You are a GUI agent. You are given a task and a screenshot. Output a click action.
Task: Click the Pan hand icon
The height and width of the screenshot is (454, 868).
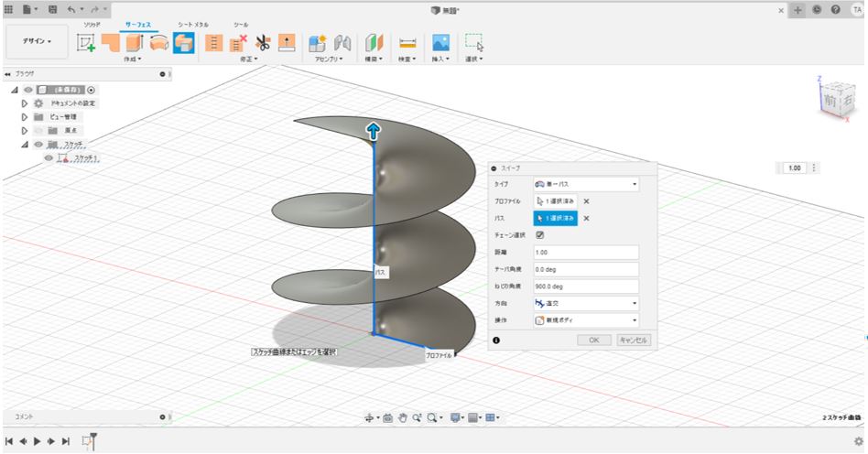pyautogui.click(x=403, y=418)
